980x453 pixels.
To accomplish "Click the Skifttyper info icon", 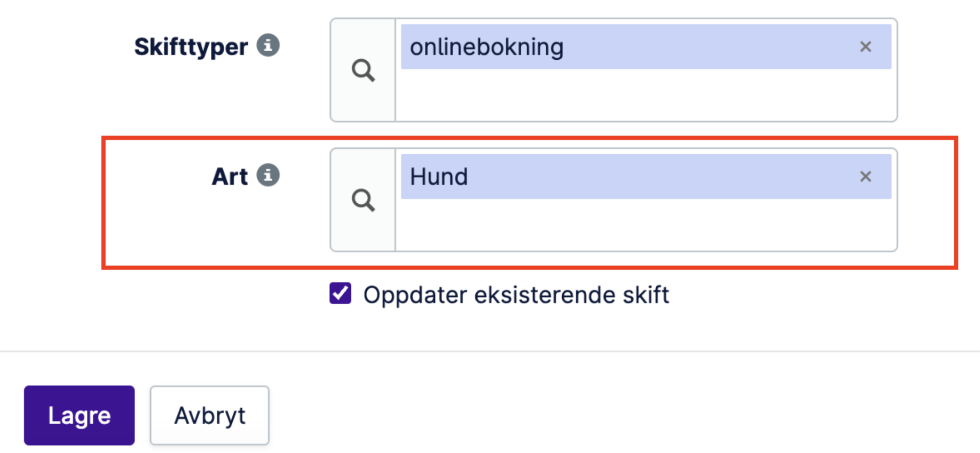I will click(x=268, y=45).
